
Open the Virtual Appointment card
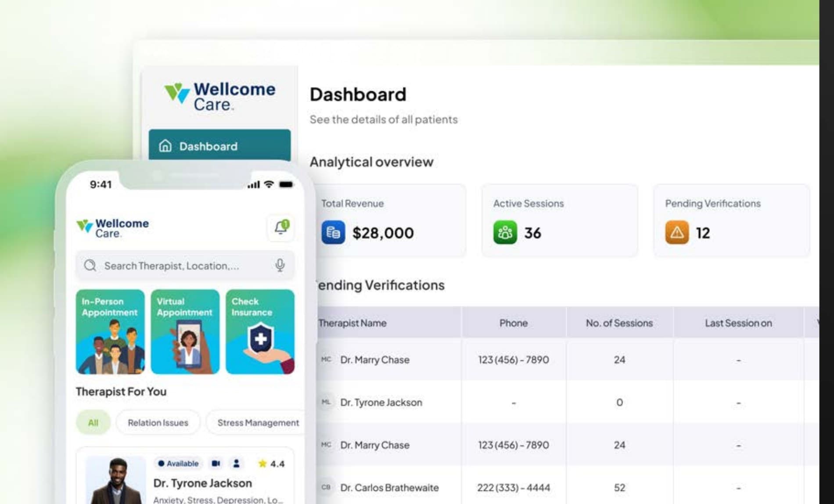(x=185, y=332)
